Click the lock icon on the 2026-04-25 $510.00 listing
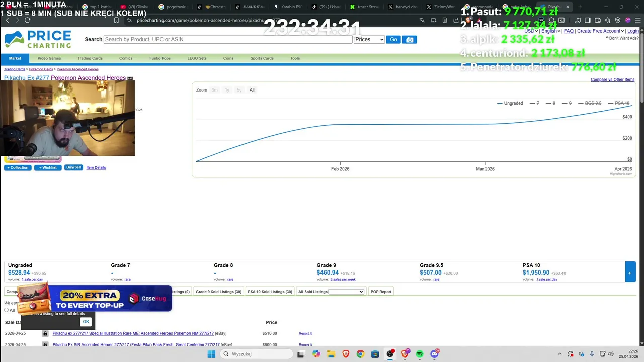This screenshot has height=362, width=644. coord(45,333)
